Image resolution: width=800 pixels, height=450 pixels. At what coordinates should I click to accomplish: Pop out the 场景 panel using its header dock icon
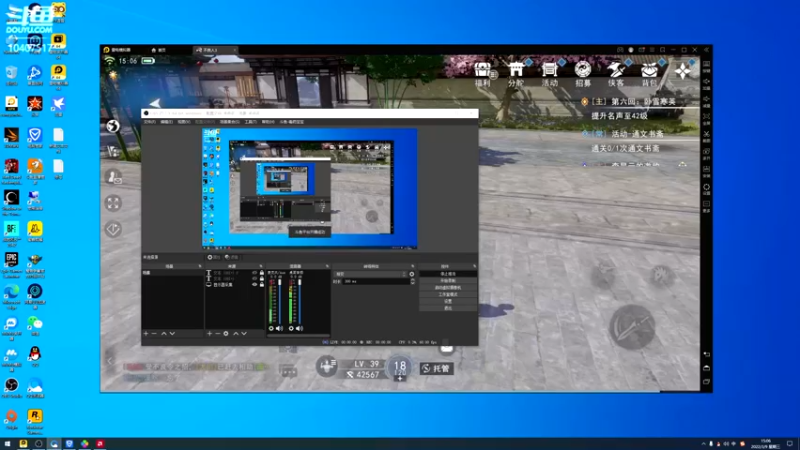[200, 266]
